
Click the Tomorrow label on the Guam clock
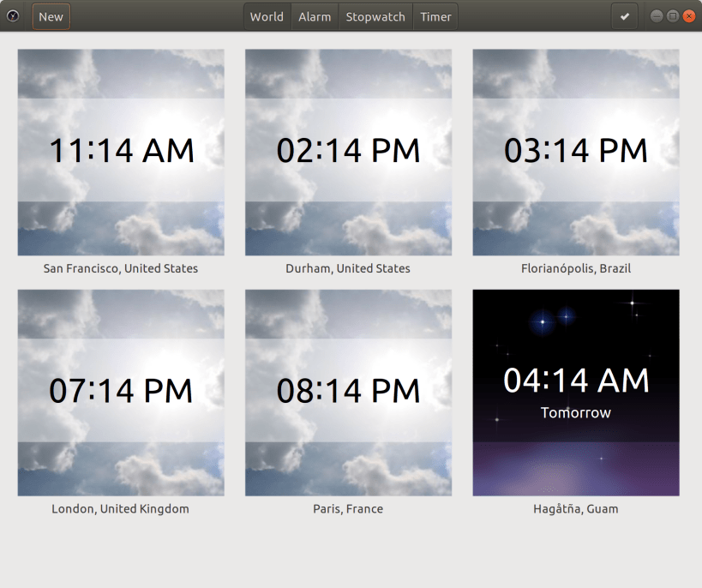click(575, 412)
